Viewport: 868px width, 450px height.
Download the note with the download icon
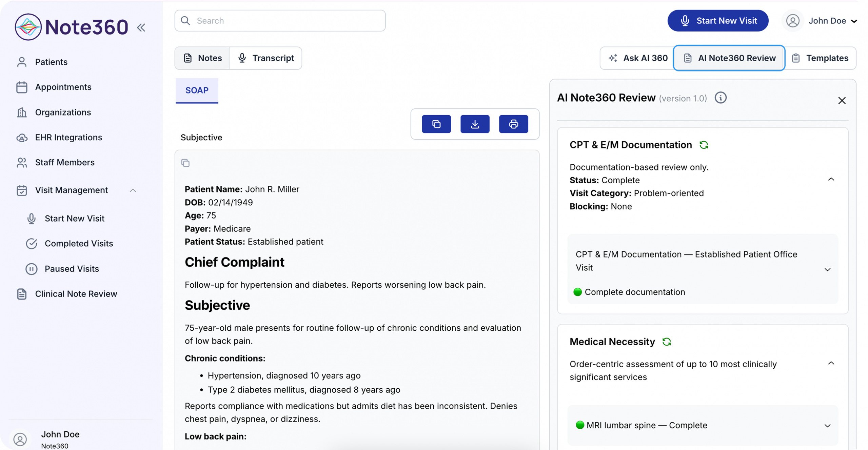475,124
